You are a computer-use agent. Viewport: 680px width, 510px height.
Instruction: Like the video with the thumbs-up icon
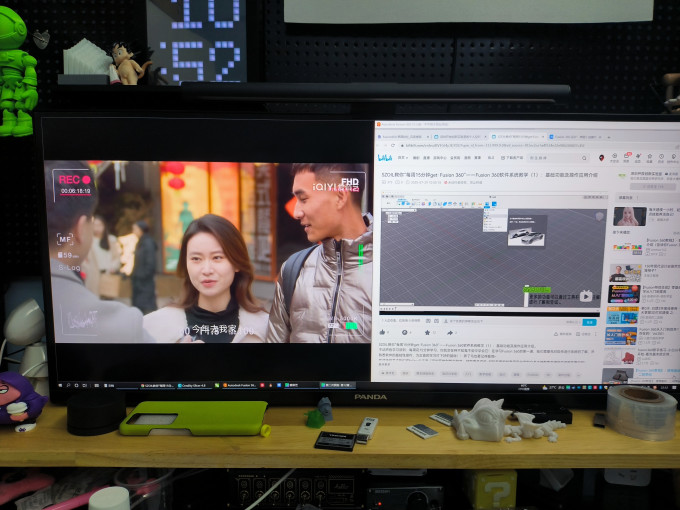click(x=383, y=333)
